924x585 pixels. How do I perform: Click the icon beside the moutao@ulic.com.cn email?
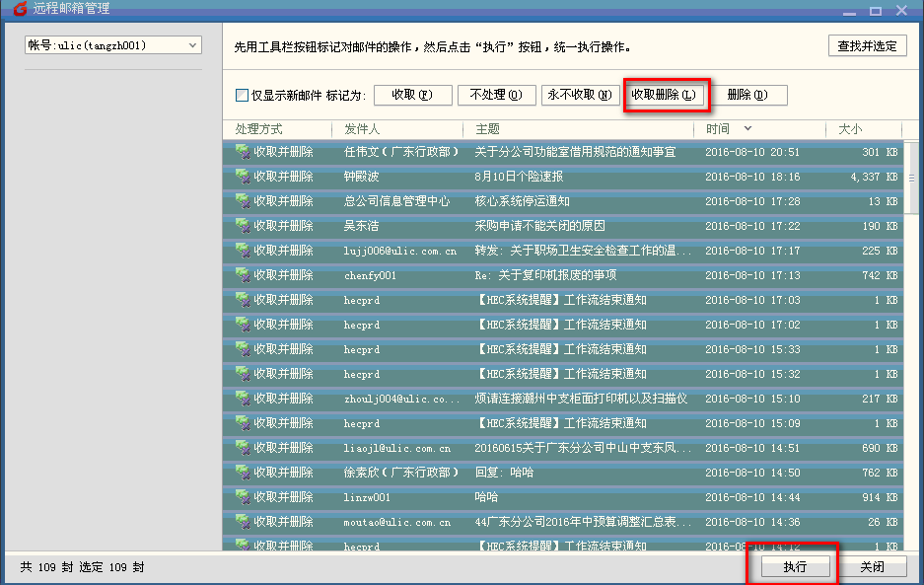(243, 522)
